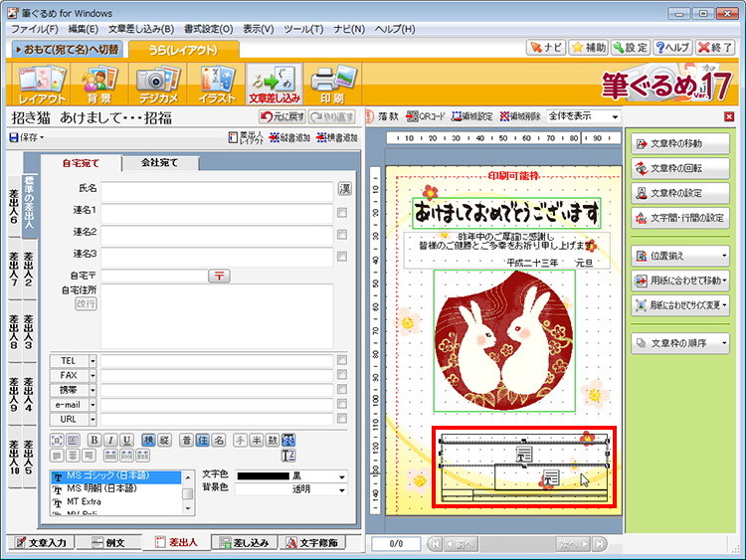
Task: Switch to おもて(宛て名)へ切替 tab
Action: coord(67,49)
